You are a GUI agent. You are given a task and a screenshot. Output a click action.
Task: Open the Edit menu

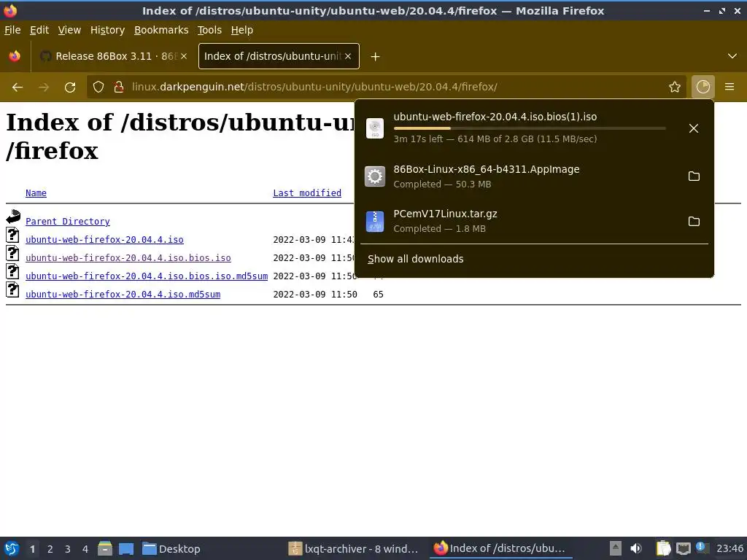(x=39, y=30)
